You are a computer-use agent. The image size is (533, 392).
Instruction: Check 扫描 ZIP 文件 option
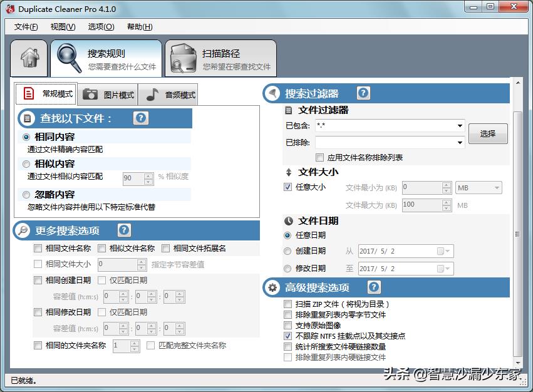point(287,304)
